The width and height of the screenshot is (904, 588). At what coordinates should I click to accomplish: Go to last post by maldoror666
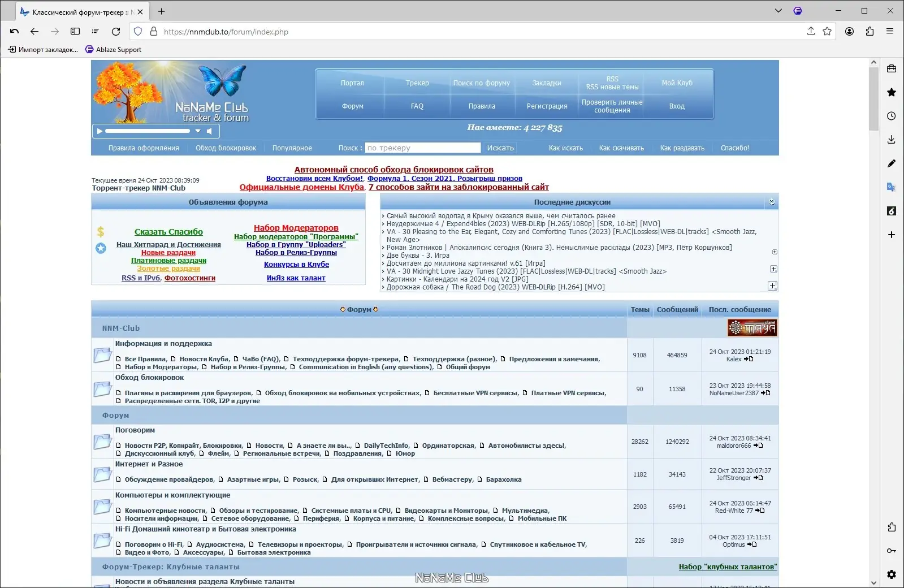pos(759,446)
